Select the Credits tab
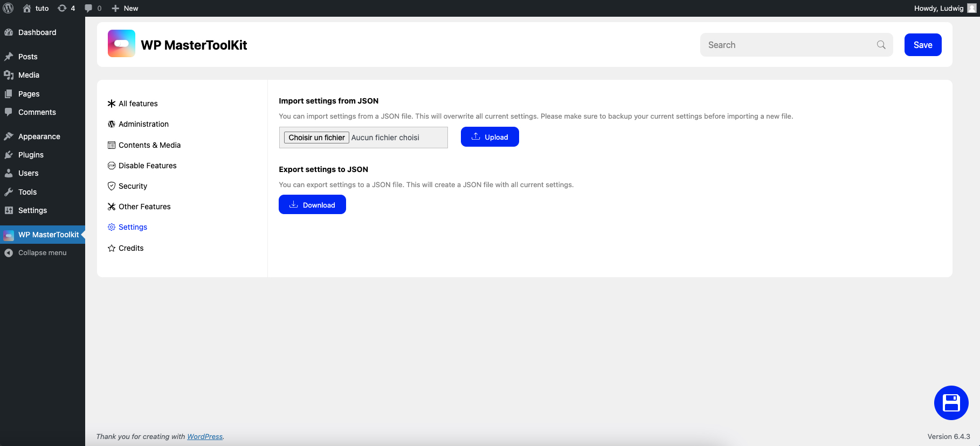The width and height of the screenshot is (980, 446). (126, 248)
